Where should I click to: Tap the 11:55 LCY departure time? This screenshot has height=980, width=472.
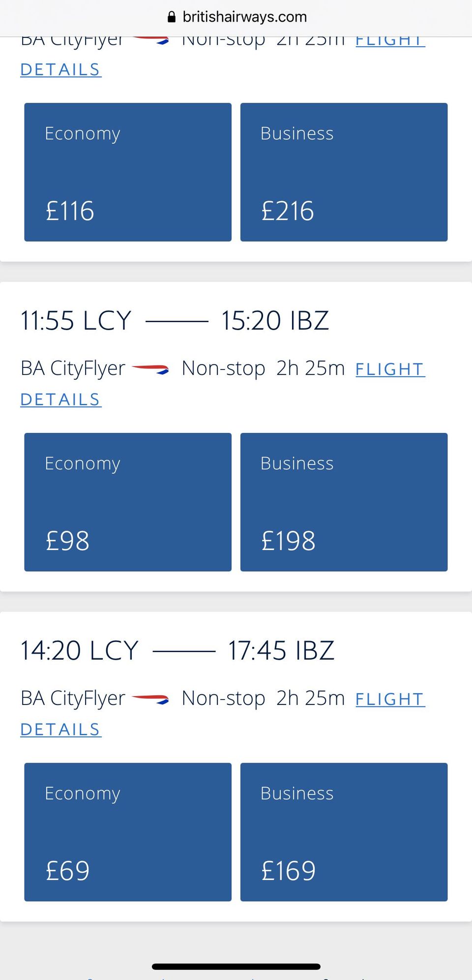[76, 321]
